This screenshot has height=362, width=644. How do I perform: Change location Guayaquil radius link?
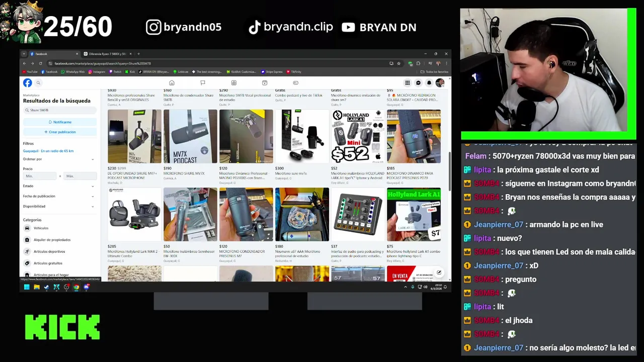tap(48, 151)
